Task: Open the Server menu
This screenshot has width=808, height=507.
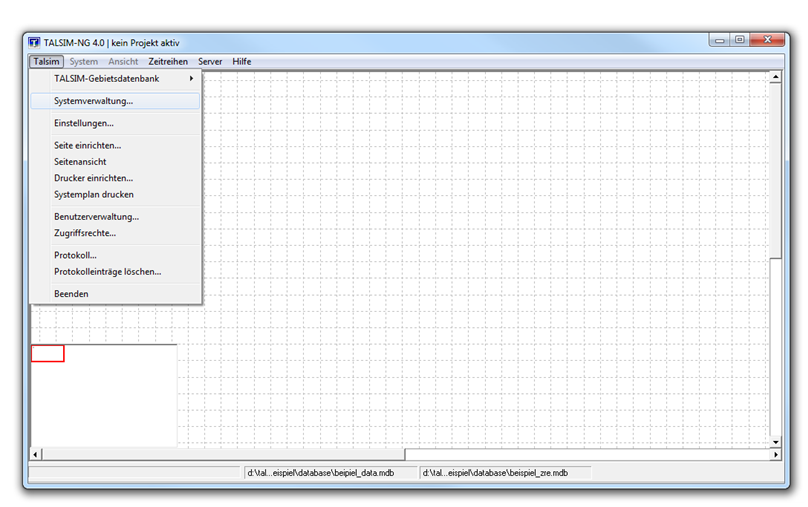Action: click(x=210, y=62)
